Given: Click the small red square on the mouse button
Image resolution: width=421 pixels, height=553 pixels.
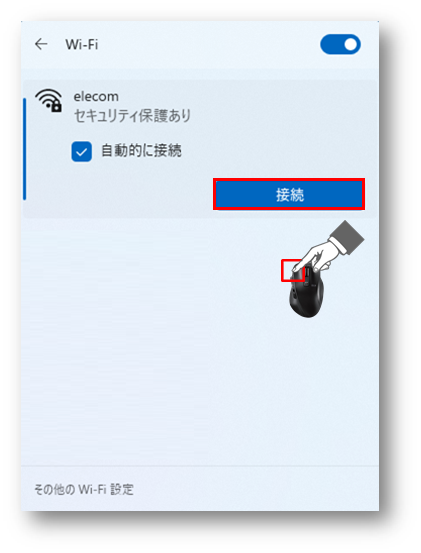Looking at the screenshot, I should click(292, 271).
